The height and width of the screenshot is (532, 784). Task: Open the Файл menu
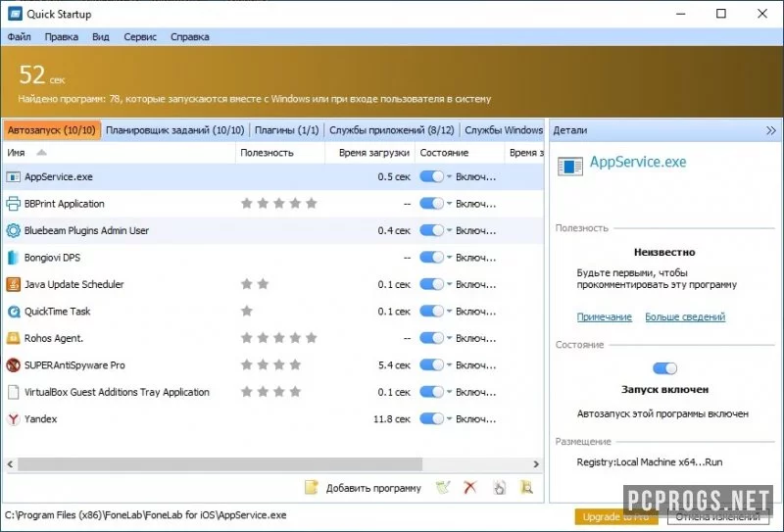[x=19, y=37]
